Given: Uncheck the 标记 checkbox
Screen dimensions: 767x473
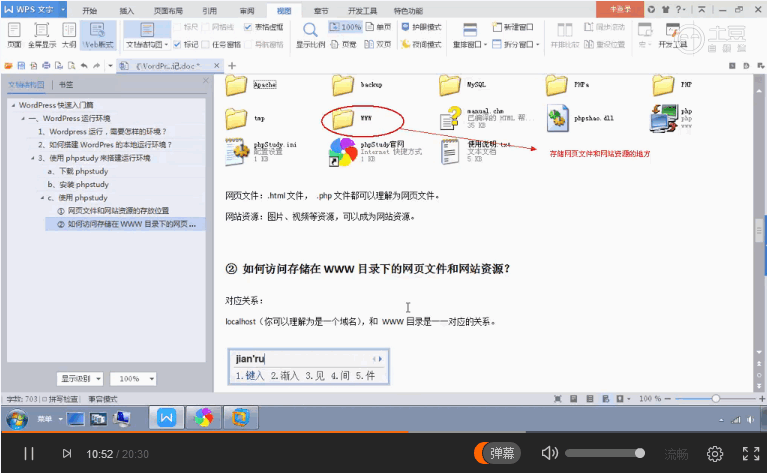Looking at the screenshot, I should pos(177,45).
